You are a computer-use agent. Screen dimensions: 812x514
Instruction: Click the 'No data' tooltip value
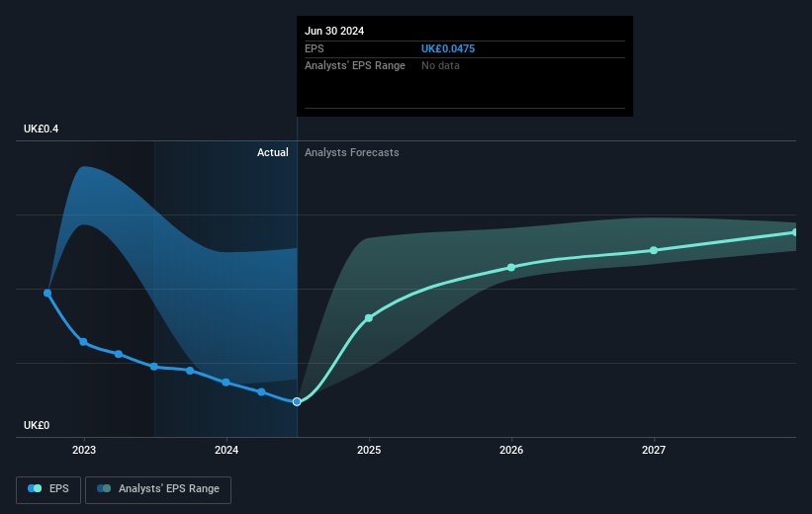click(440, 66)
